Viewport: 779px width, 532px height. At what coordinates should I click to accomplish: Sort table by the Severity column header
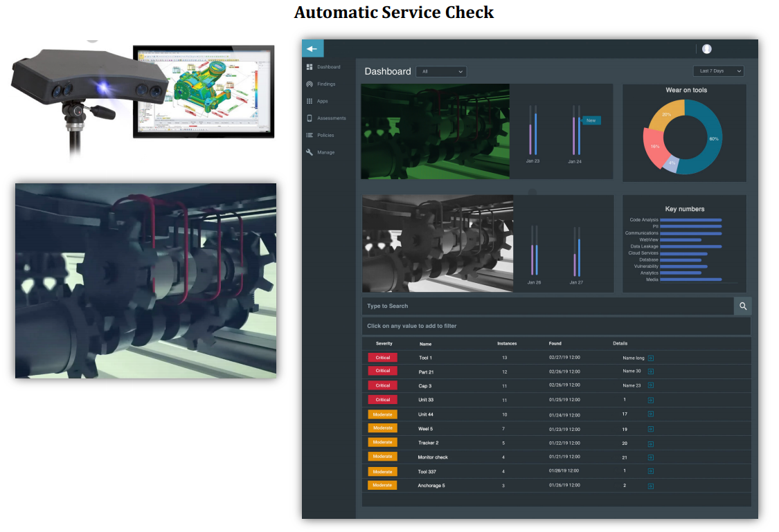point(384,343)
